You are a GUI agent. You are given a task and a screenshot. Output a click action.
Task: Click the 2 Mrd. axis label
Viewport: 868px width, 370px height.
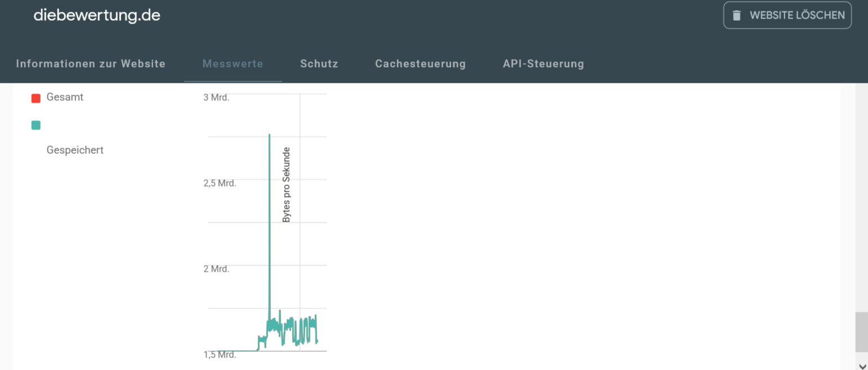[x=216, y=269]
